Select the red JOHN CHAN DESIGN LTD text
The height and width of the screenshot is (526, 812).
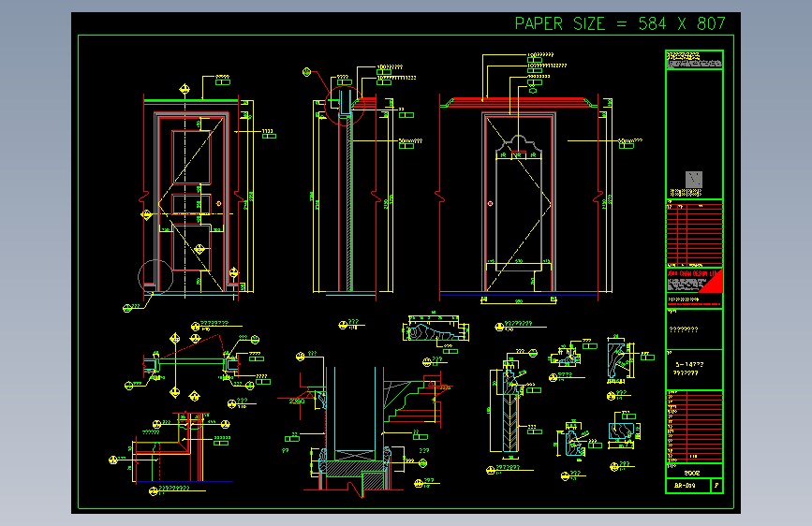click(x=692, y=273)
